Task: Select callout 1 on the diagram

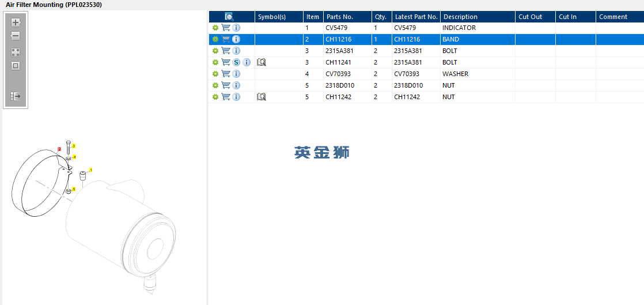Action: click(x=91, y=170)
